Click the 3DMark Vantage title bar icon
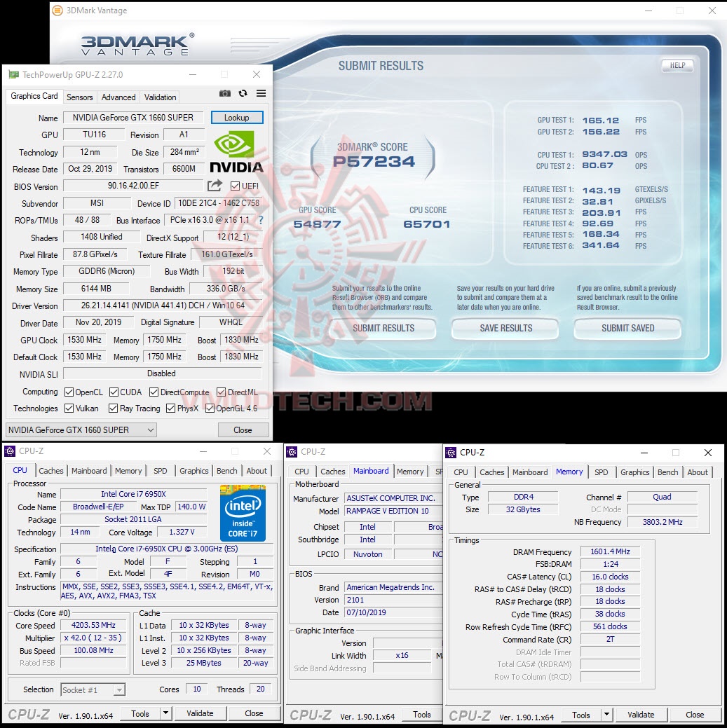727x728 pixels. [x=57, y=11]
